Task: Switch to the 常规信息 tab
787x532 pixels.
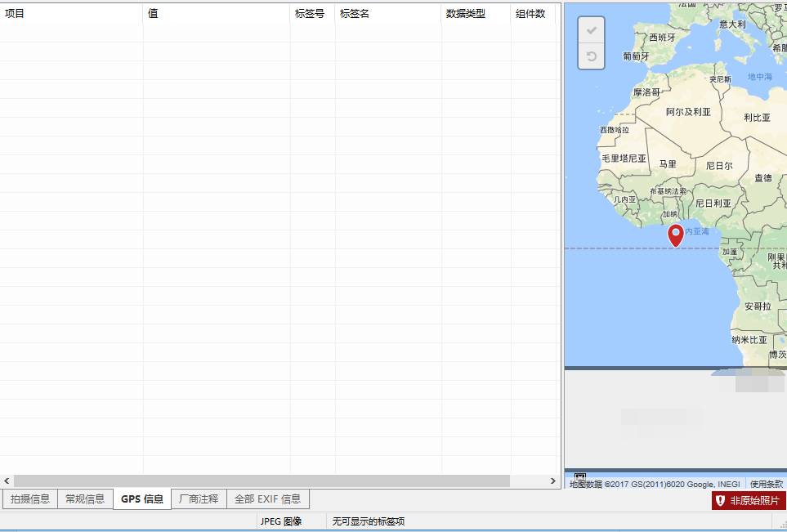Action: pos(85,498)
